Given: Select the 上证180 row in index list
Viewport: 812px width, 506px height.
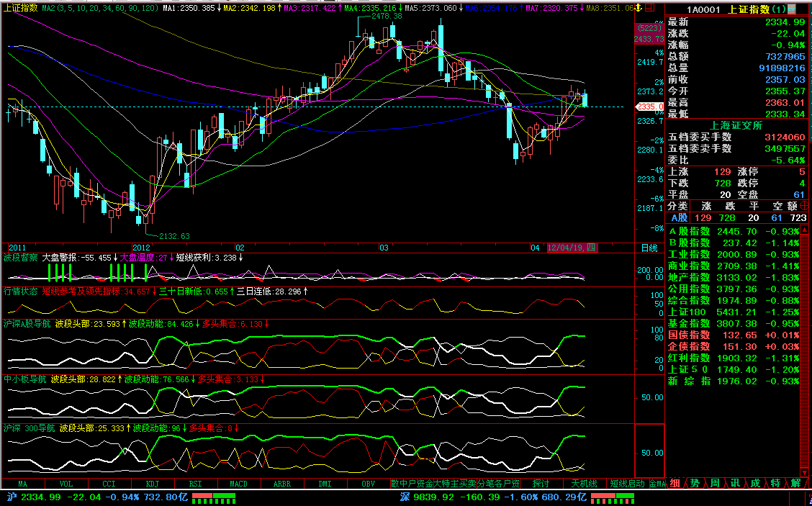Looking at the screenshot, I should pos(734,312).
